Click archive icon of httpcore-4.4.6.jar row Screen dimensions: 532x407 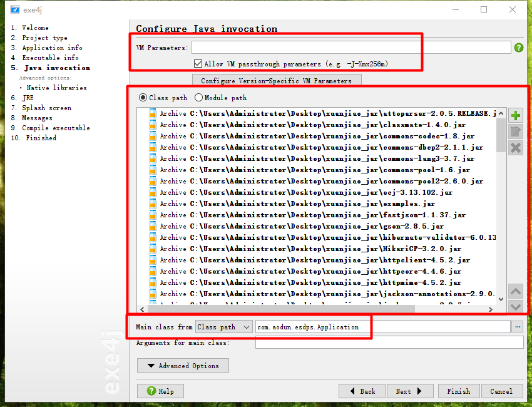click(x=153, y=271)
